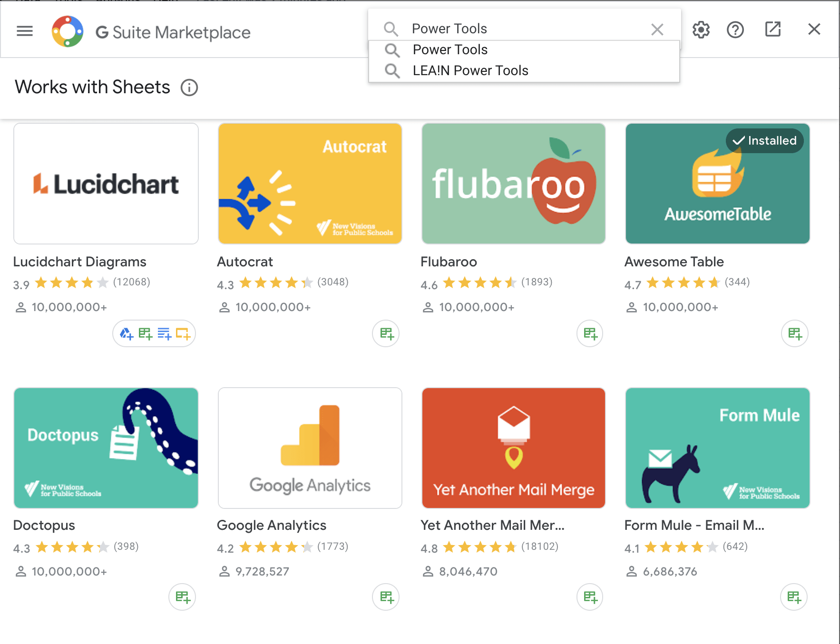Viewport: 840px width, 644px height.
Task: Clear the search field text
Action: pos(657,29)
